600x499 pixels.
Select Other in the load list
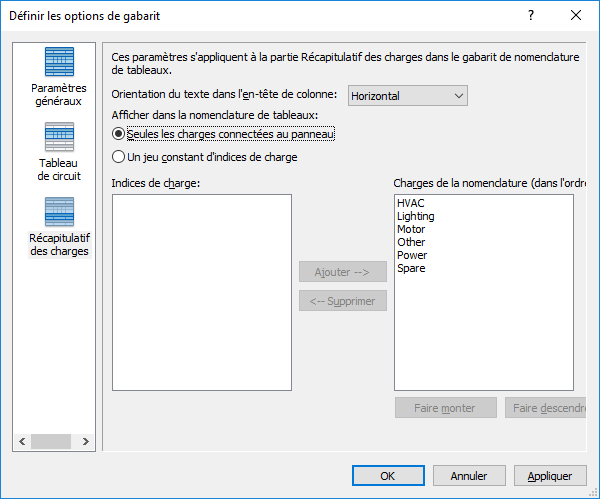coord(411,242)
